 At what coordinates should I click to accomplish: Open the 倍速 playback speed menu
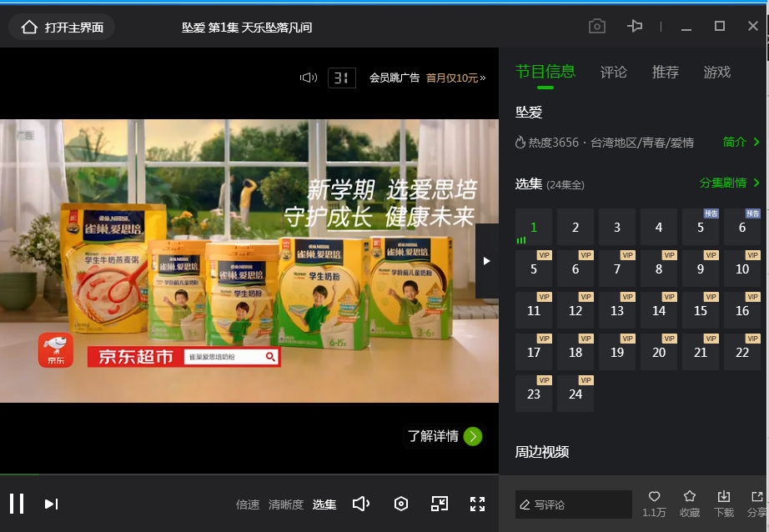pos(248,504)
